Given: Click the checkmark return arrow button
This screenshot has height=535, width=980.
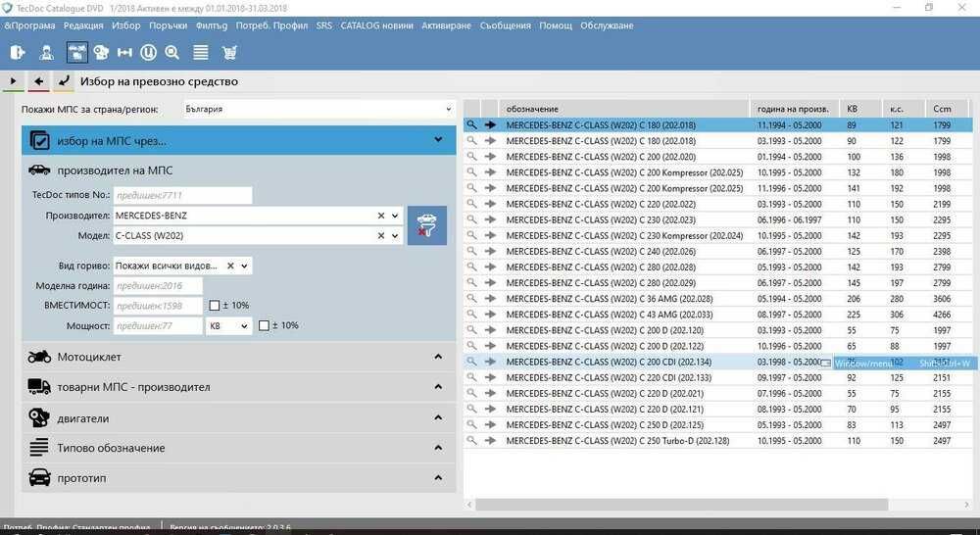Looking at the screenshot, I should pyautogui.click(x=64, y=81).
